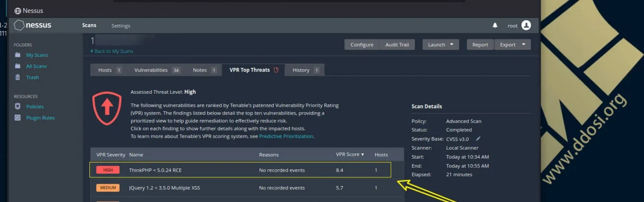Screen dimensions: 644x202
Task: Click the All Scans folder icon
Action: tap(18, 66)
